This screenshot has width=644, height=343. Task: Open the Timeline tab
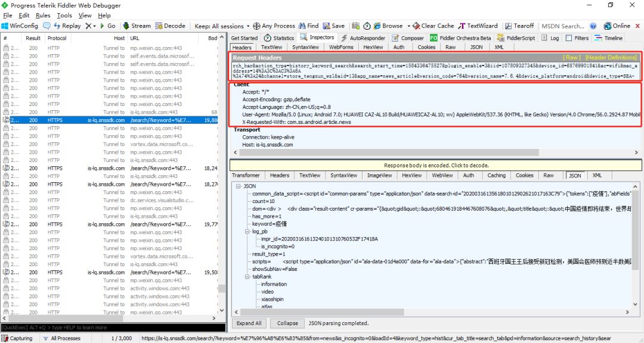point(608,38)
